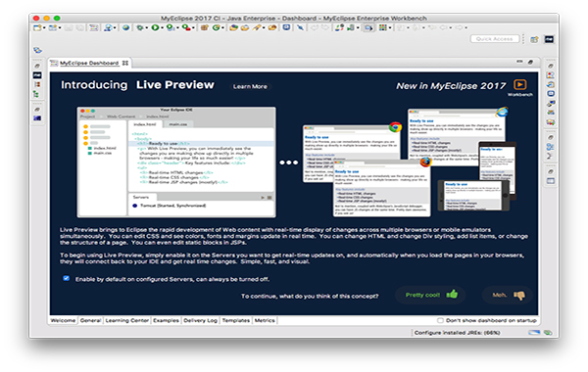Click the Pretty cool thumbs-up button
Viewport: 588px width, 372px height.
click(430, 295)
